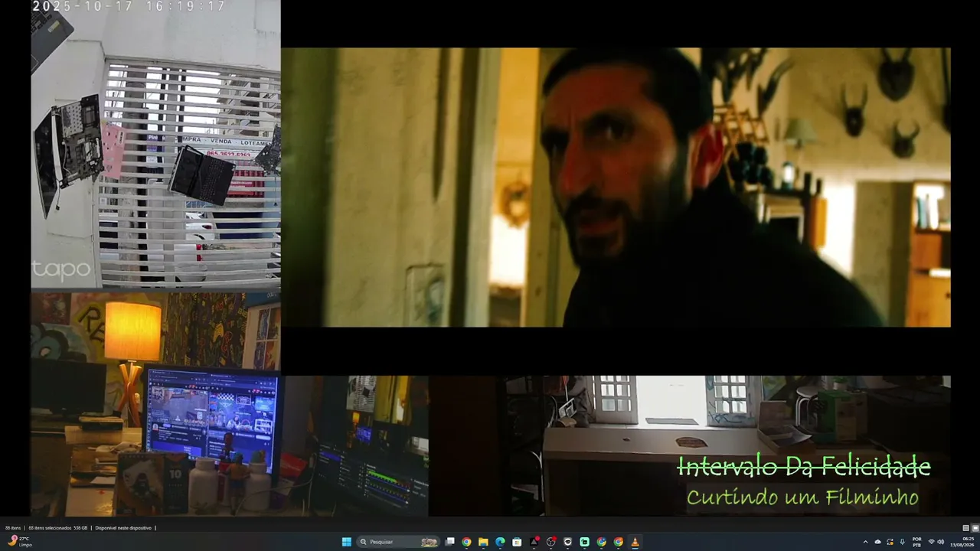
Task: Open the first Google Chrome taskbar icon
Action: (x=466, y=542)
